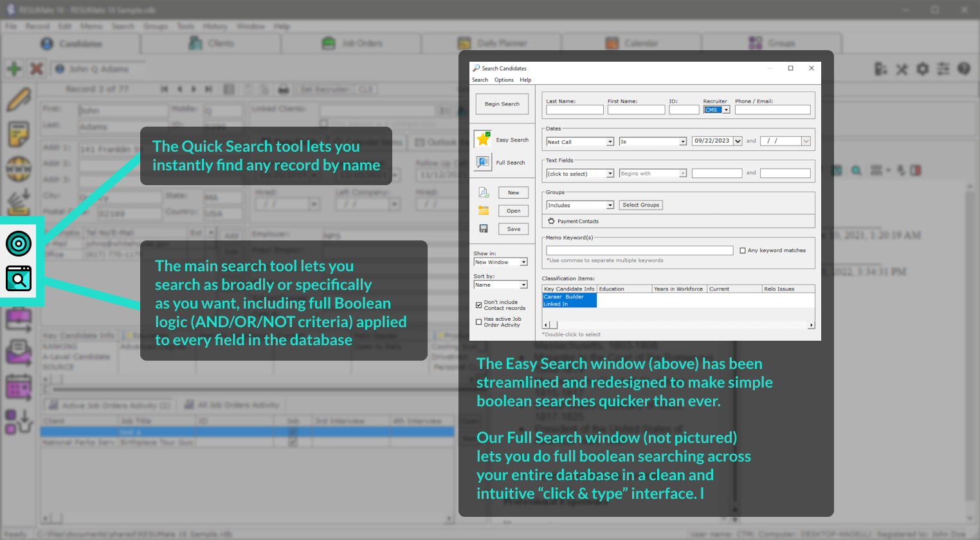980x540 pixels.
Task: Open the Sort by Name dropdown
Action: click(524, 285)
